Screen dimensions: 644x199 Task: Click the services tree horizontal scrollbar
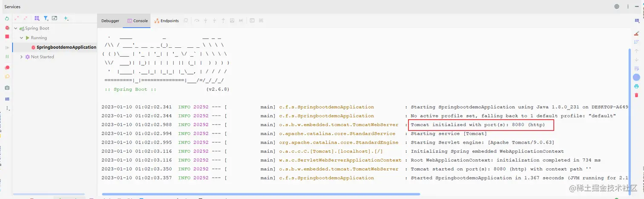(49, 194)
